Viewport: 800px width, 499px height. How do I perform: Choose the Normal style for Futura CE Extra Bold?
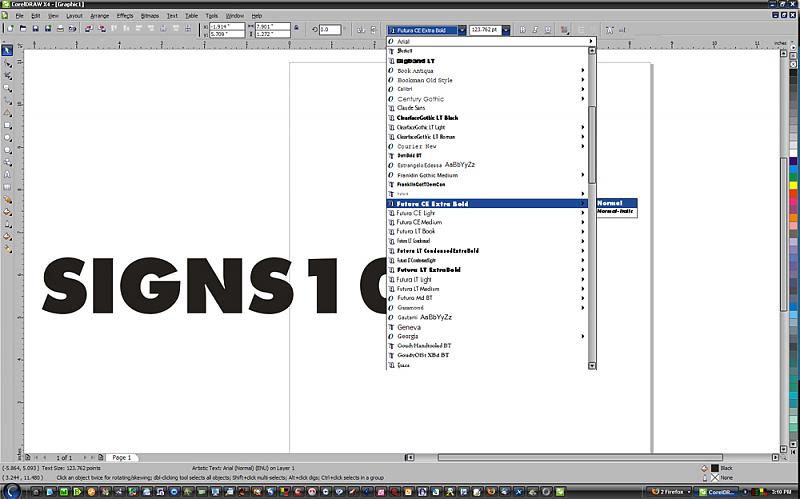(617, 203)
